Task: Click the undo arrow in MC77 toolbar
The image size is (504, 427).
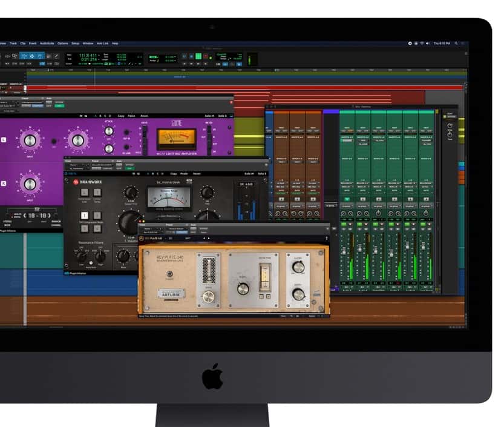Action: (x=81, y=116)
